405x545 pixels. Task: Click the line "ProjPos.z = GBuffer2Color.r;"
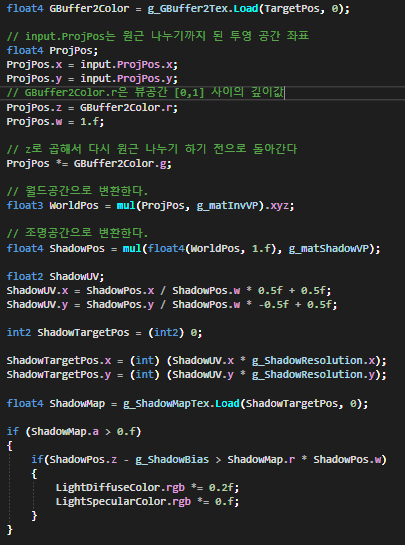coord(92,107)
